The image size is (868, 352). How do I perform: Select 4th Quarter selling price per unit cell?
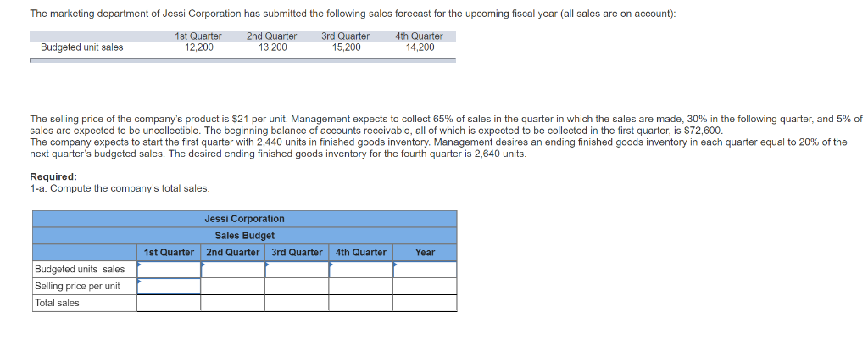tap(361, 286)
